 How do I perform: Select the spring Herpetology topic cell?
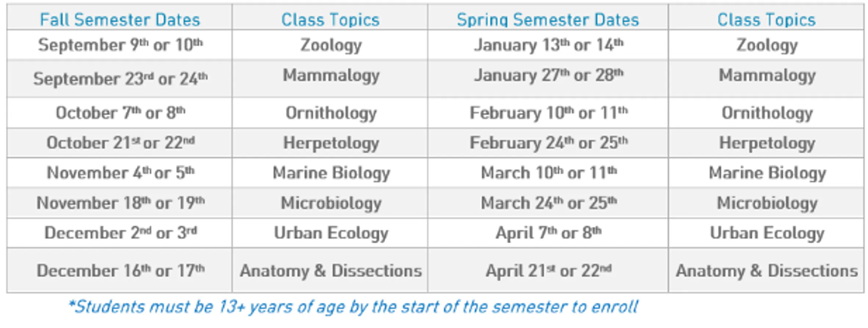pyautogui.click(x=767, y=143)
